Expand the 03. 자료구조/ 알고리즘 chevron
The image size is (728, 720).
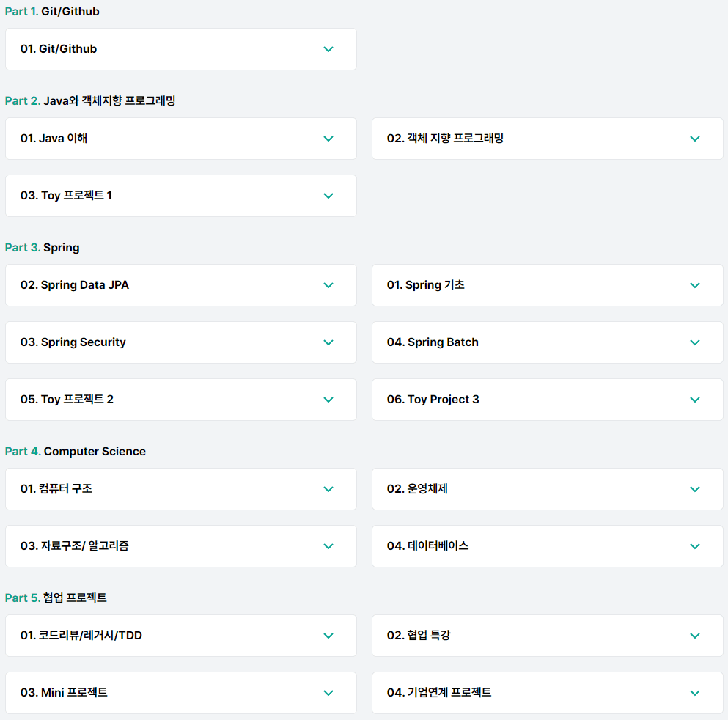[x=328, y=546]
